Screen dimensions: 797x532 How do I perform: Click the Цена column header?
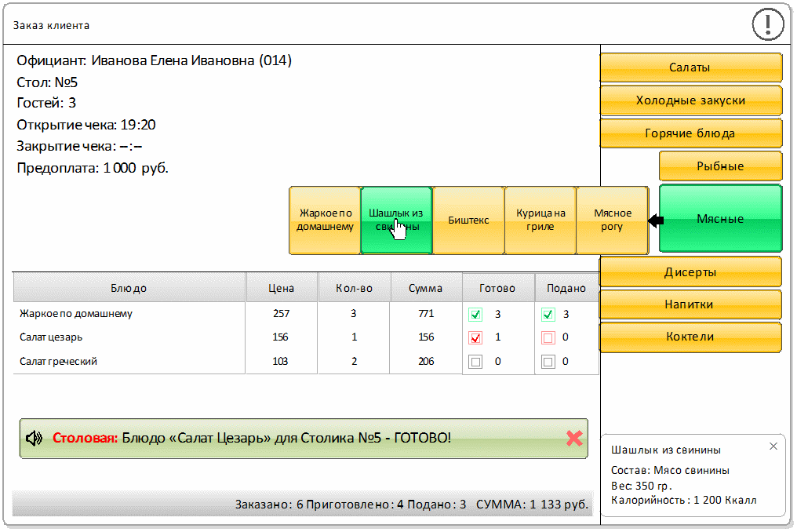[x=282, y=288]
